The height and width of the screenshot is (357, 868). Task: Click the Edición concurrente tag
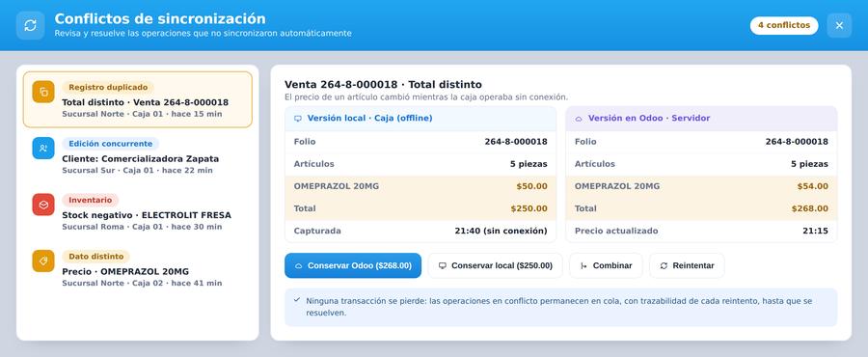[110, 144]
